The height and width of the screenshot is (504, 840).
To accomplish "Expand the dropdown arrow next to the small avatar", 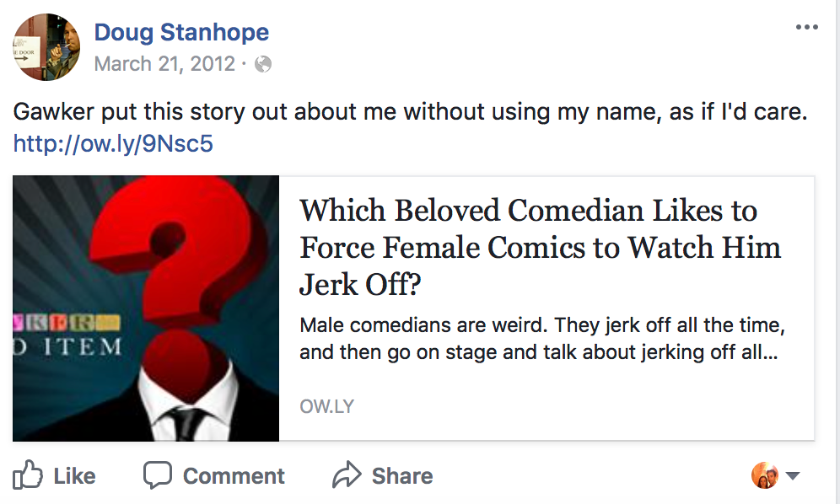I will pyautogui.click(x=793, y=476).
